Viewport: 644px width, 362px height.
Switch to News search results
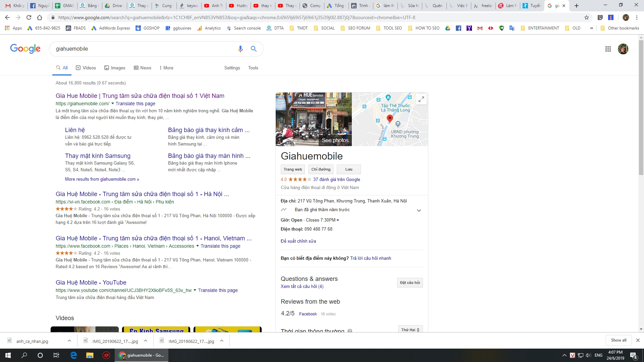coord(143,68)
